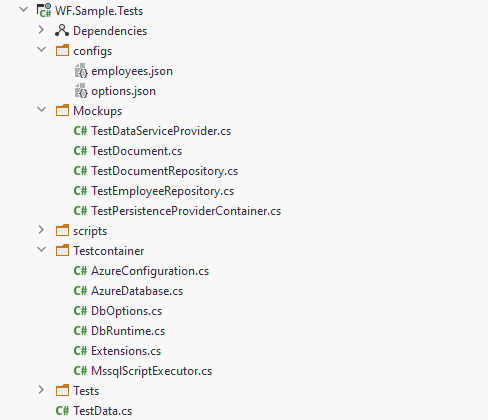Viewport: 488px width, 420px height.
Task: Open options.json
Action: tap(123, 91)
